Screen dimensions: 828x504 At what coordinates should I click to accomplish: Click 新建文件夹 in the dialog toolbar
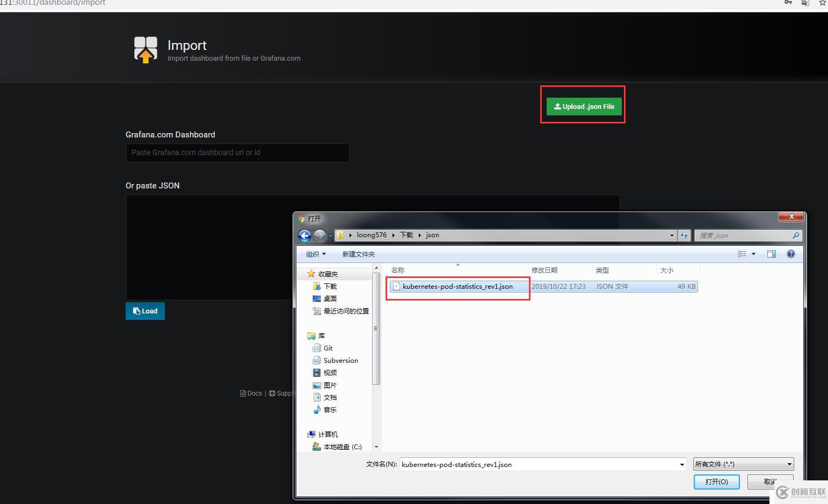tap(358, 254)
